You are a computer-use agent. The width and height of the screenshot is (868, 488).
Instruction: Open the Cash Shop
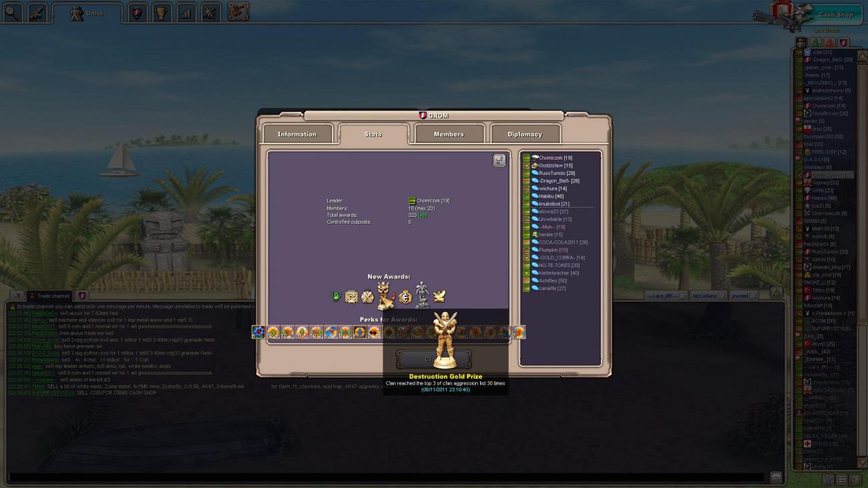[835, 15]
